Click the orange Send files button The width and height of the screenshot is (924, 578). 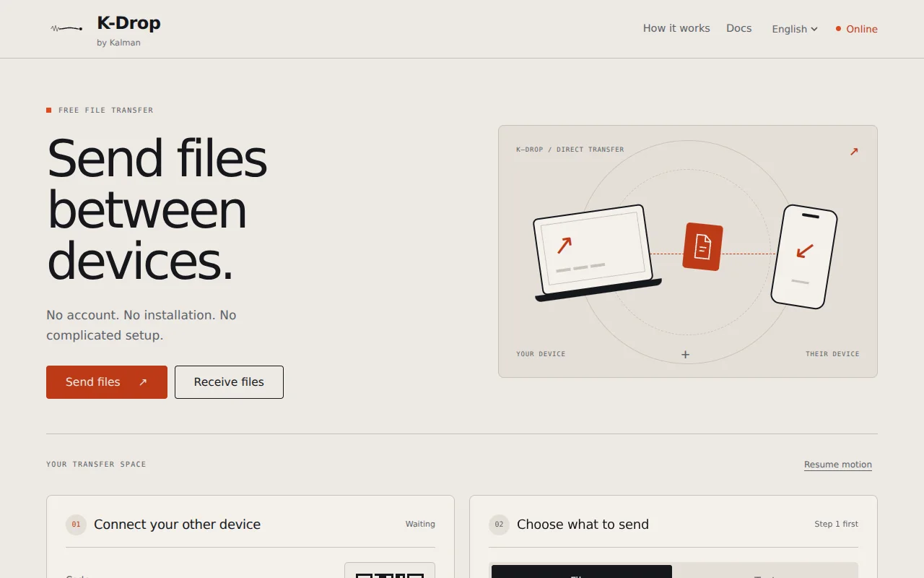[107, 382]
